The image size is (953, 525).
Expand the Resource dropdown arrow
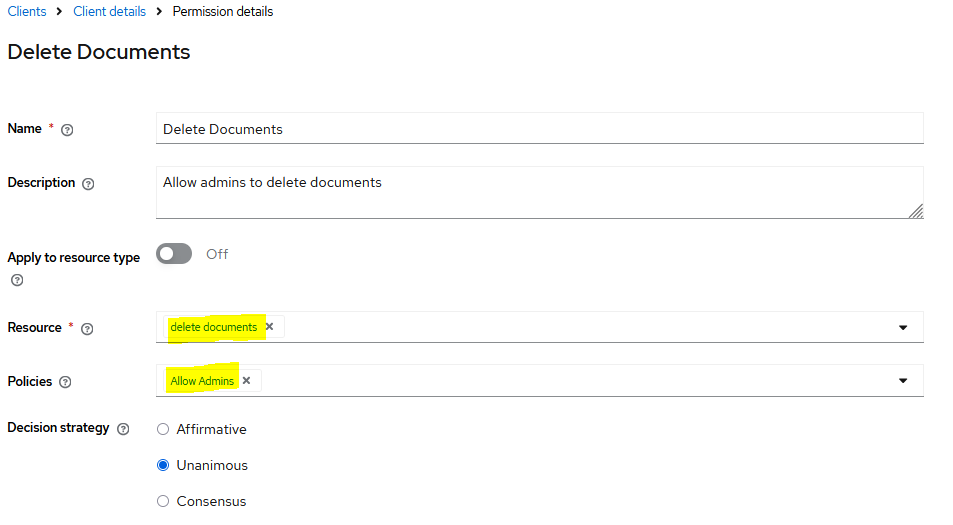tap(902, 327)
